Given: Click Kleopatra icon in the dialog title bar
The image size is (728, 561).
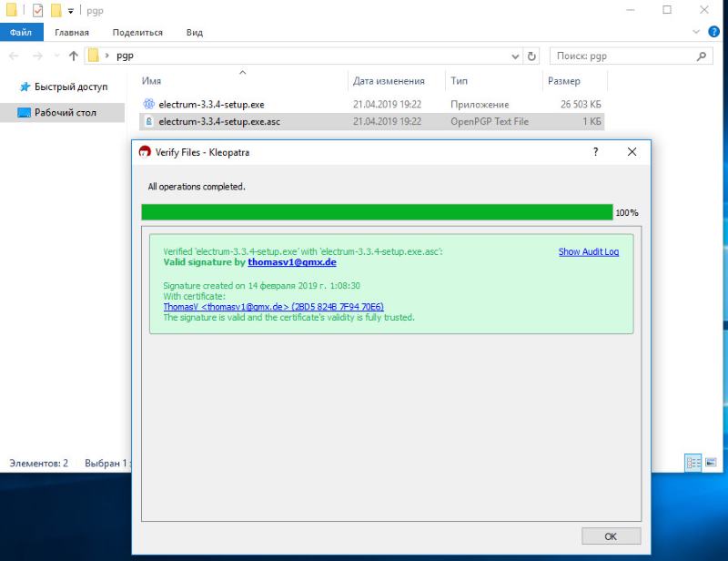Looking at the screenshot, I should (x=145, y=151).
